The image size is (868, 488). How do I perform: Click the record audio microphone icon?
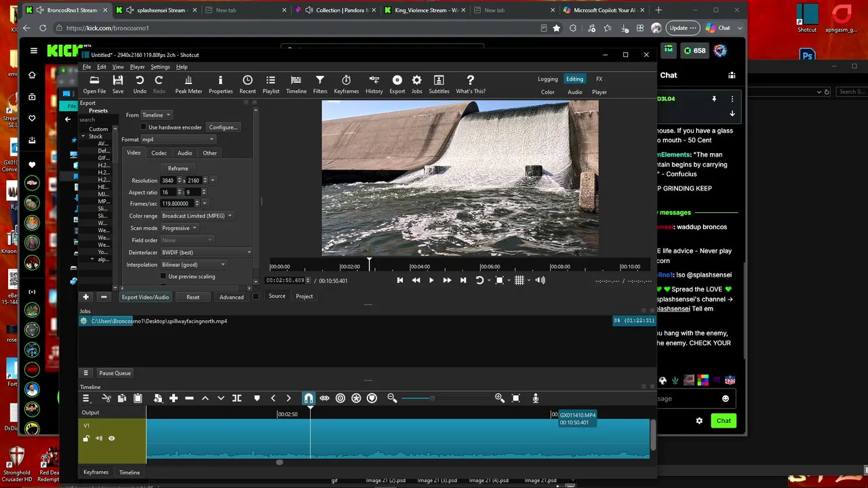536,399
